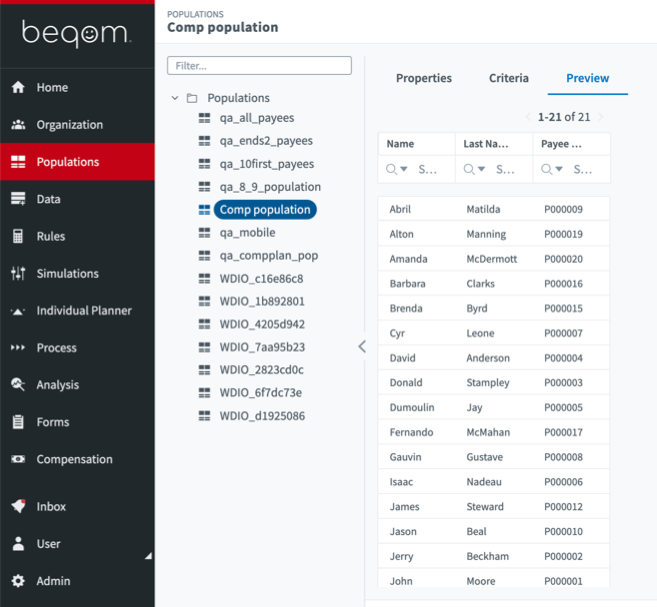Click the Data table icon
The image size is (657, 607).
tap(18, 199)
